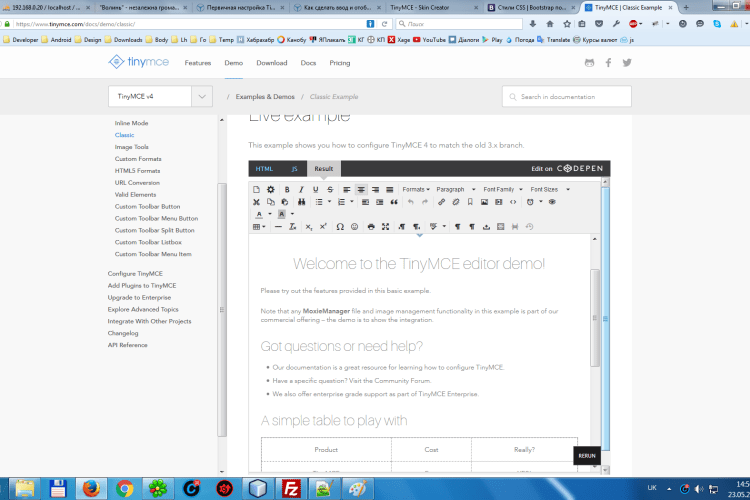This screenshot has height=500, width=750.
Task: Click the Copy icon in editor toolbar
Action: pos(271,202)
